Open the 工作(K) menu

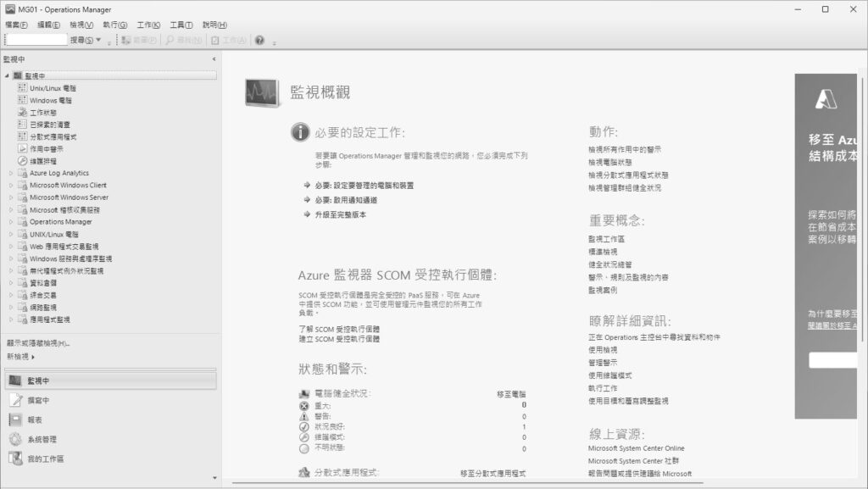pyautogui.click(x=148, y=25)
